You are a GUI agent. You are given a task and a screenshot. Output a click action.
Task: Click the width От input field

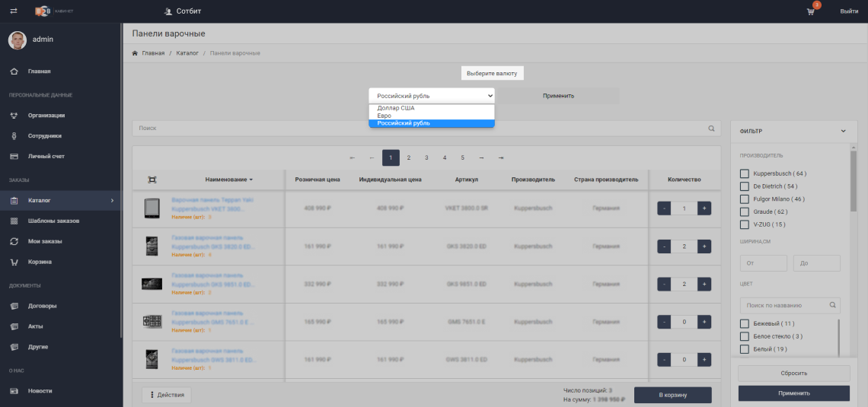764,263
